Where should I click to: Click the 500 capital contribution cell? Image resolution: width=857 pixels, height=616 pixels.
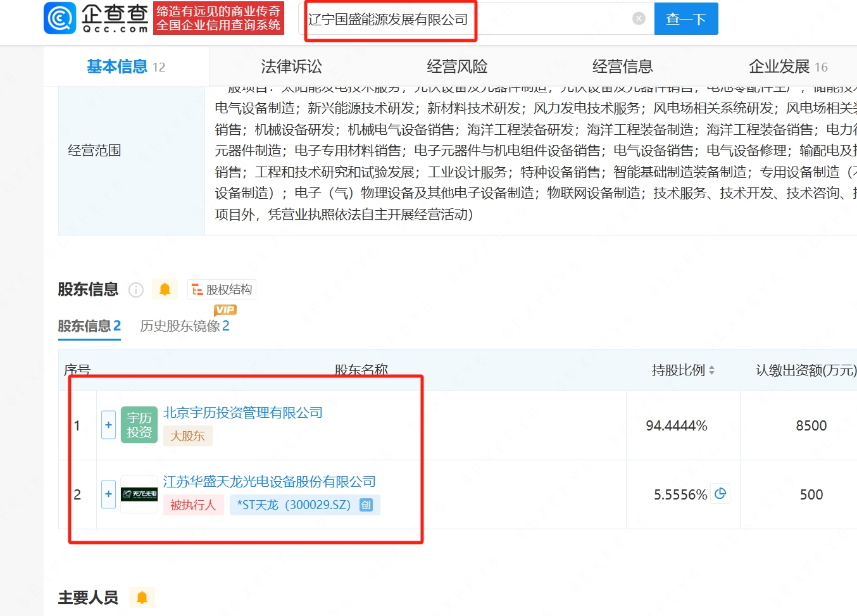click(x=811, y=494)
